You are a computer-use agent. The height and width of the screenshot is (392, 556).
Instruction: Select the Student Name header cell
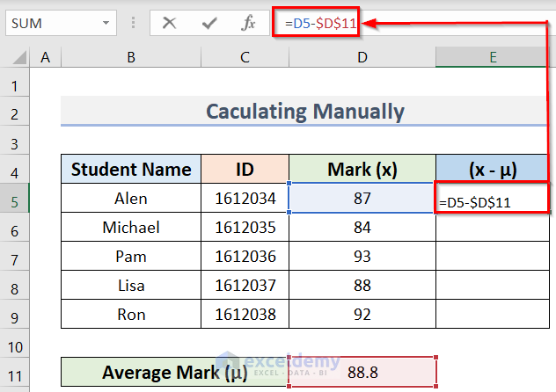click(x=131, y=170)
